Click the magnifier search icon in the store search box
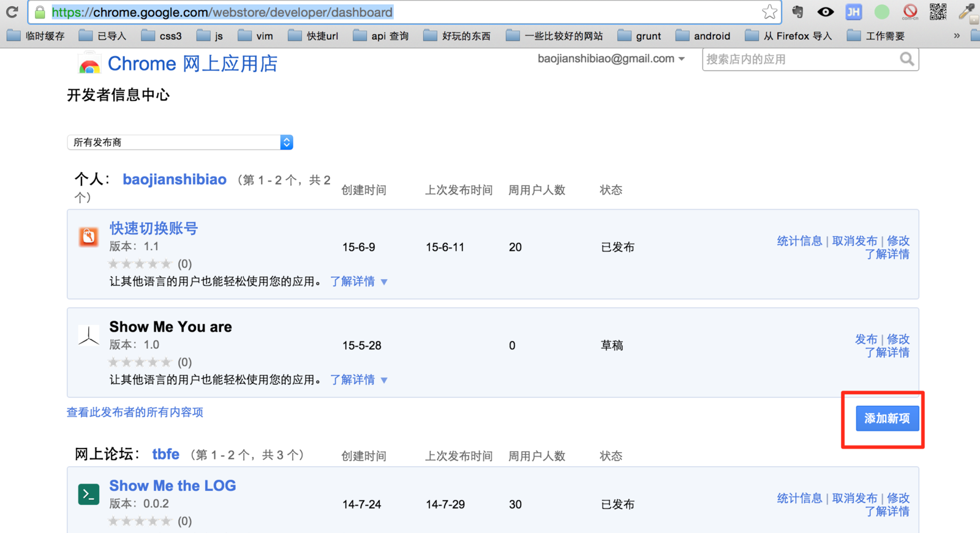 pos(907,59)
